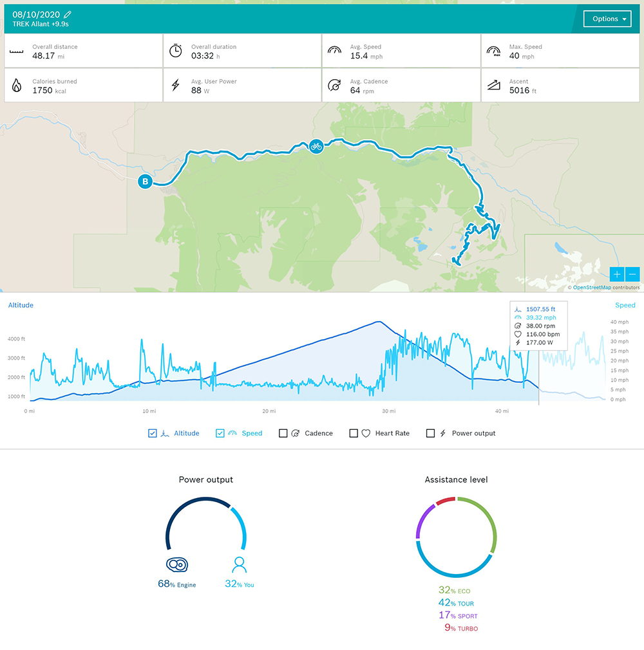
Task: Click the B endpoint marker on the map
Action: (x=146, y=182)
